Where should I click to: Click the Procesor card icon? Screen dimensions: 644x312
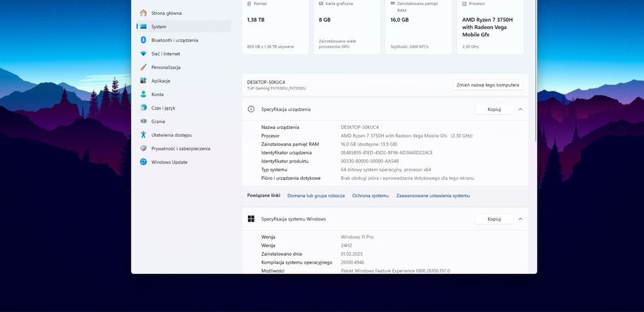click(464, 3)
